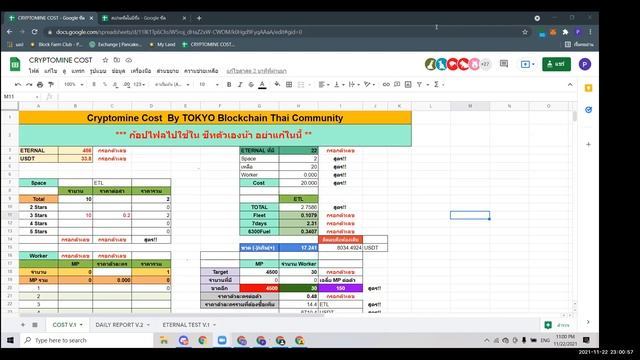Open the Google Sheets home icon
The image size is (640, 360).
pos(15,64)
